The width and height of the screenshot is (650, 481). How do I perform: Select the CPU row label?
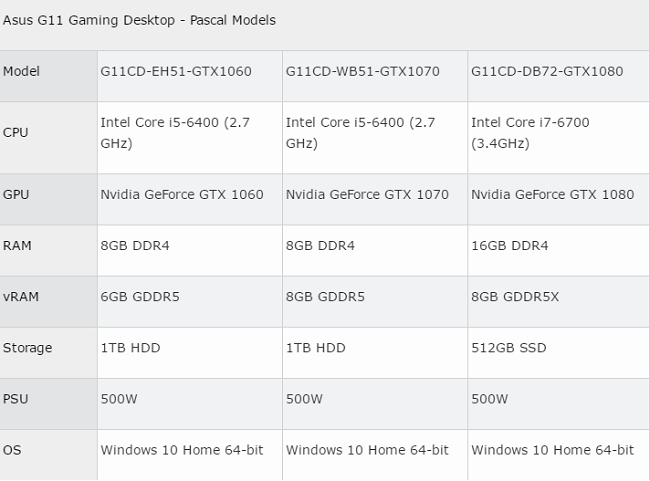[x=16, y=132]
